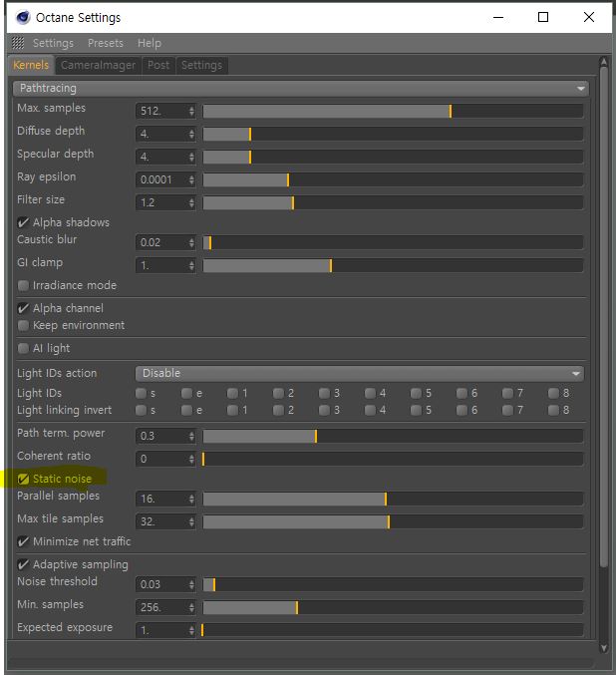Viewport: 616px width, 675px height.
Task: Click the Max. samples value field
Action: (161, 111)
